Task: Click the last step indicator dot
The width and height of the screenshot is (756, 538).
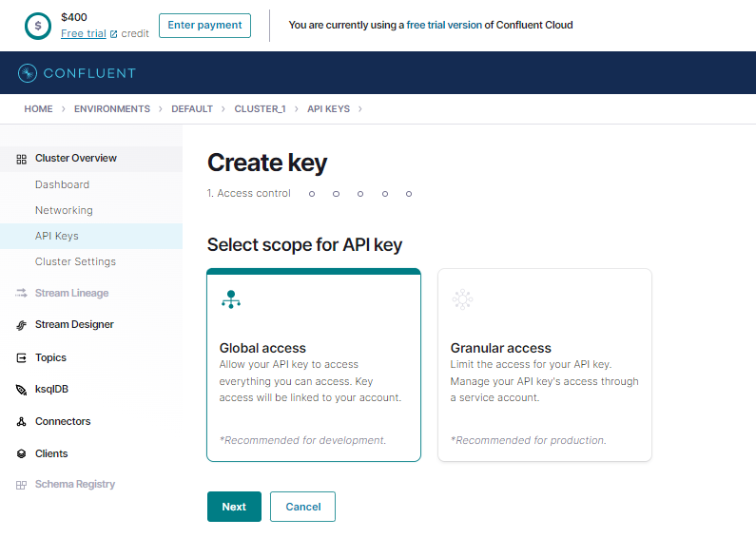Action: (409, 194)
